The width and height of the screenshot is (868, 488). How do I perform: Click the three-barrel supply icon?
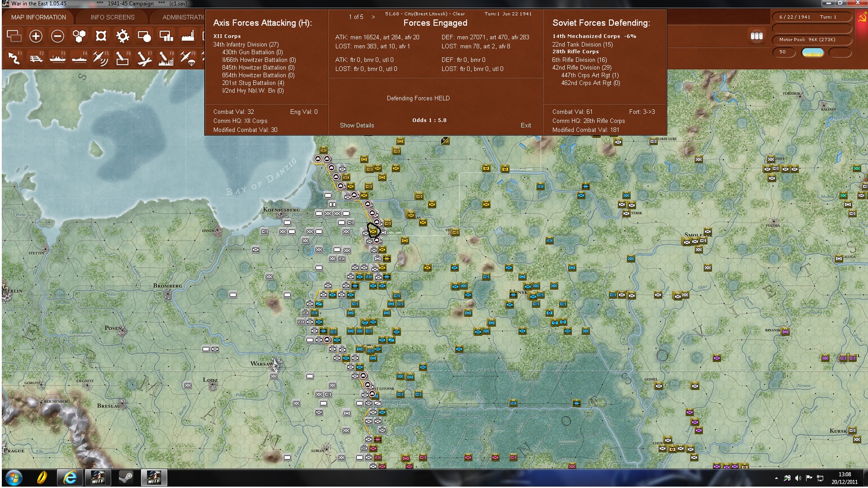click(756, 36)
